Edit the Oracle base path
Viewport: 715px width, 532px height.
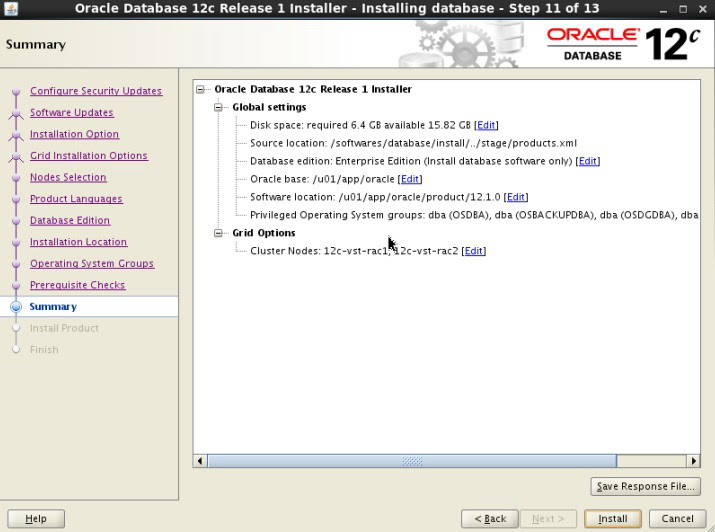point(410,179)
